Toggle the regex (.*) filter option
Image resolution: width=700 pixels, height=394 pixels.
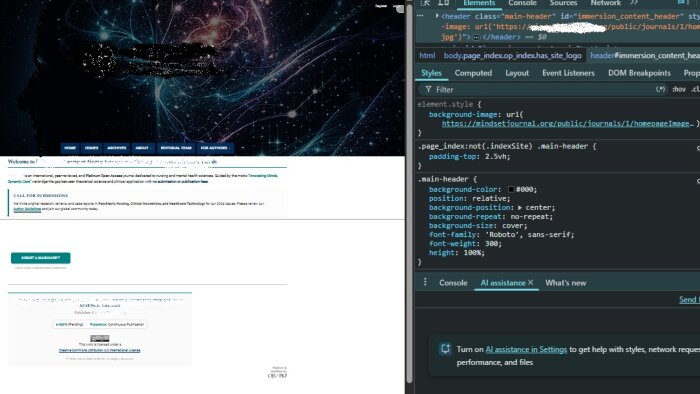point(660,89)
